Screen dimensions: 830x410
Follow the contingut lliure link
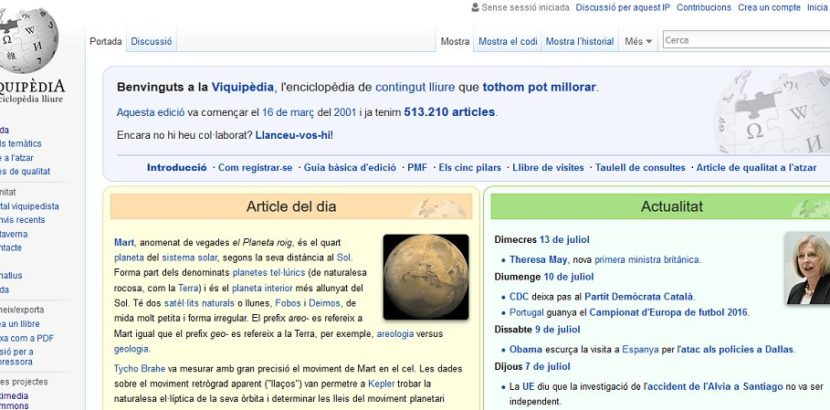(415, 87)
